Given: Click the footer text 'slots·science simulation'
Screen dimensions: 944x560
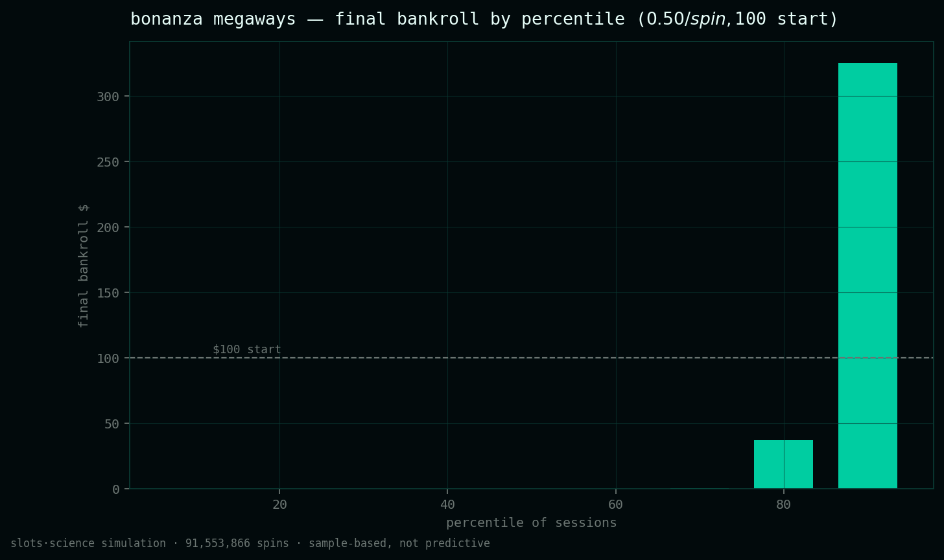Looking at the screenshot, I should click(x=88, y=543).
